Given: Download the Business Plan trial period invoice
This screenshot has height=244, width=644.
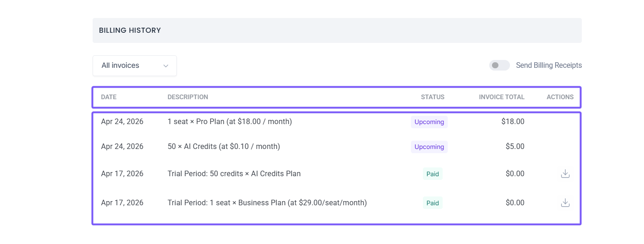Looking at the screenshot, I should (x=565, y=203).
